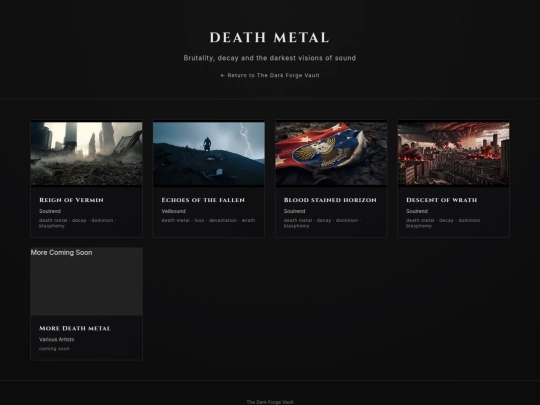Viewport: 540px width, 405px height.
Task: Open the Descent of Wrath burning city image
Action: coord(454,153)
